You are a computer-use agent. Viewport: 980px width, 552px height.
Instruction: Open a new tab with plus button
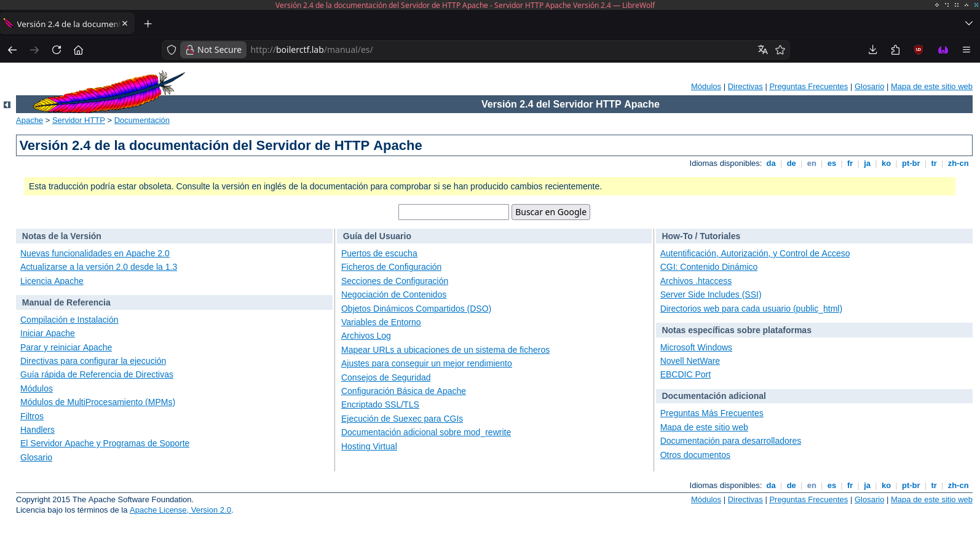tap(148, 23)
